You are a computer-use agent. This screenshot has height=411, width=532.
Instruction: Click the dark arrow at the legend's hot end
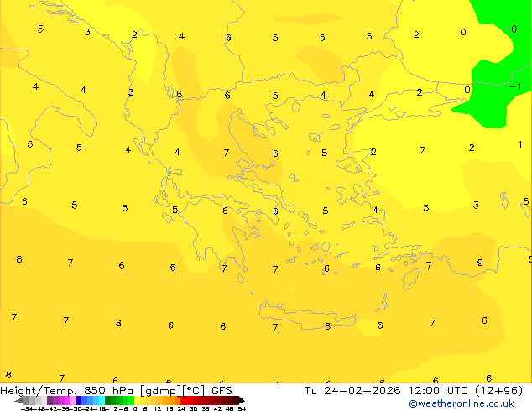(242, 401)
